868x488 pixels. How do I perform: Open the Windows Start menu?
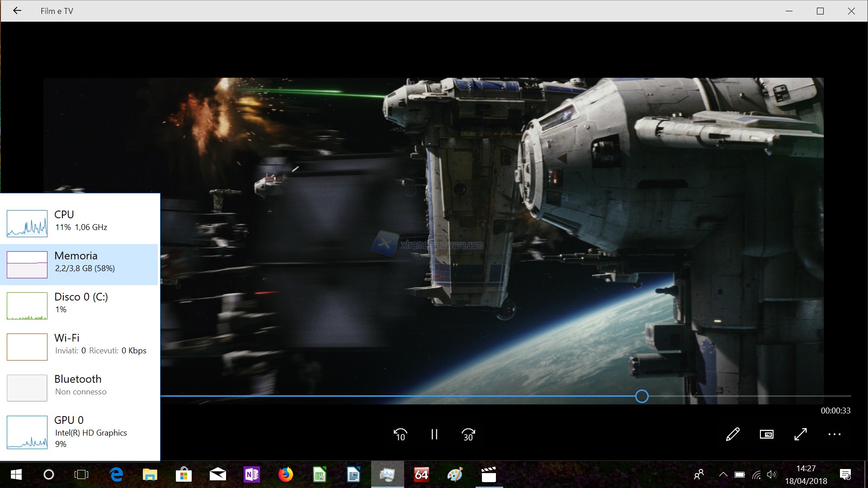[x=16, y=474]
